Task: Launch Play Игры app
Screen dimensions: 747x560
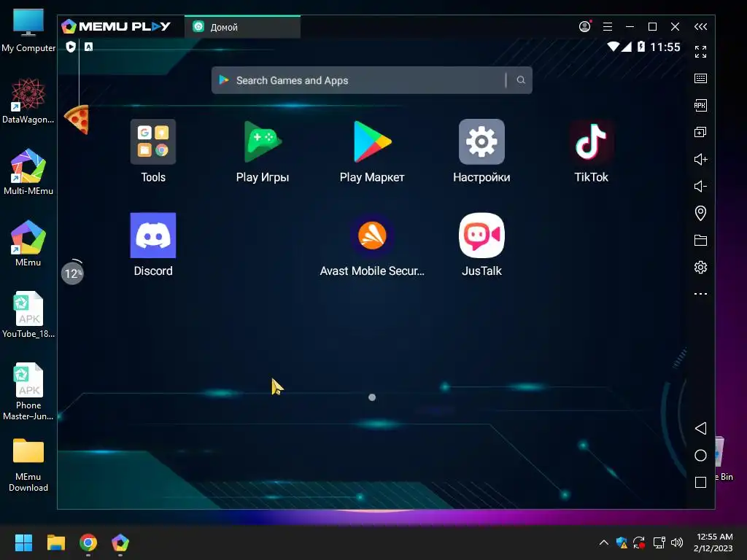Action: 263,151
